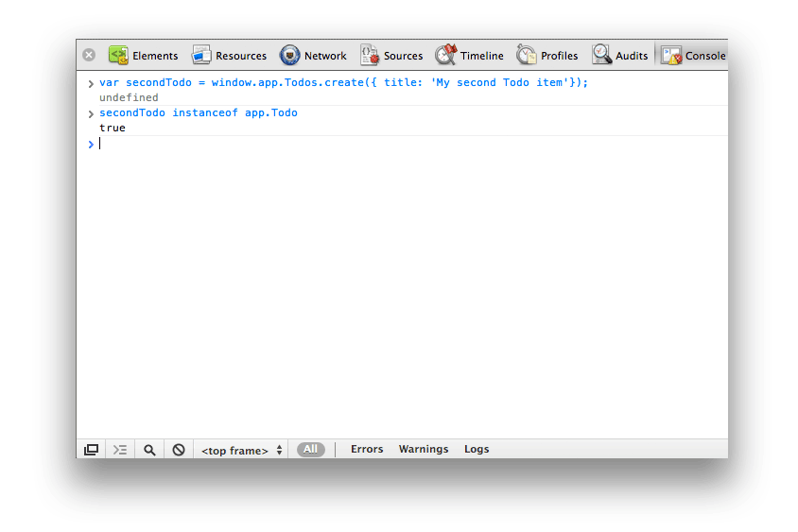This screenshot has height=532, width=798.
Task: Open the Elements panel icon
Action: (x=118, y=55)
